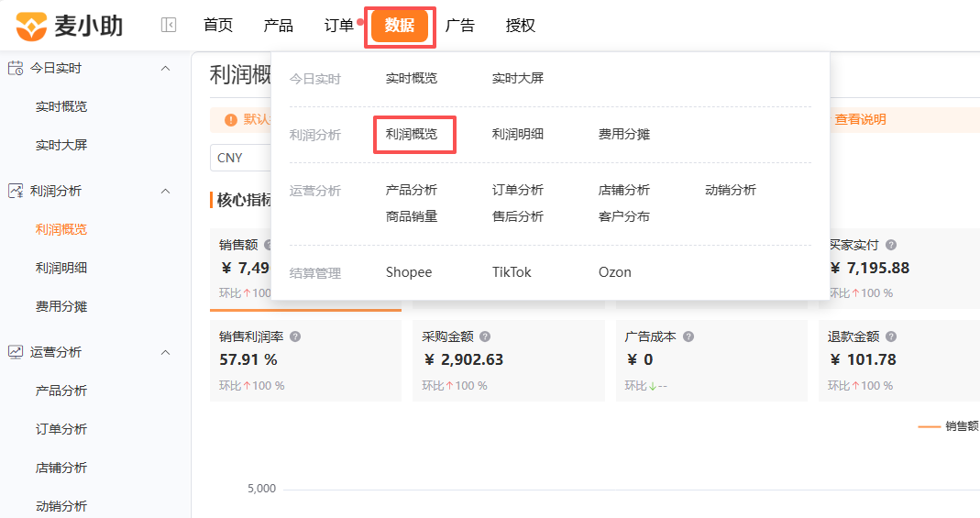The width and height of the screenshot is (980, 518).
Task: Choose 客户分布 in the dropdown menu
Action: (623, 216)
